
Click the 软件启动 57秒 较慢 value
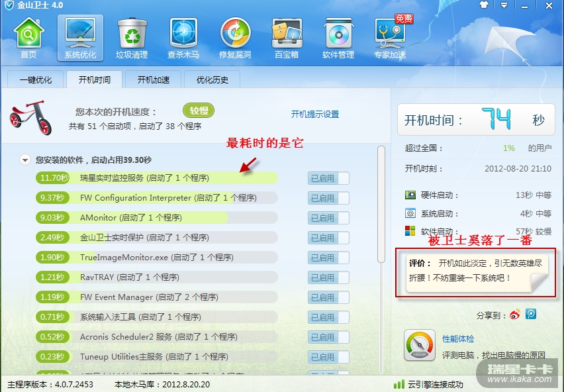(534, 231)
